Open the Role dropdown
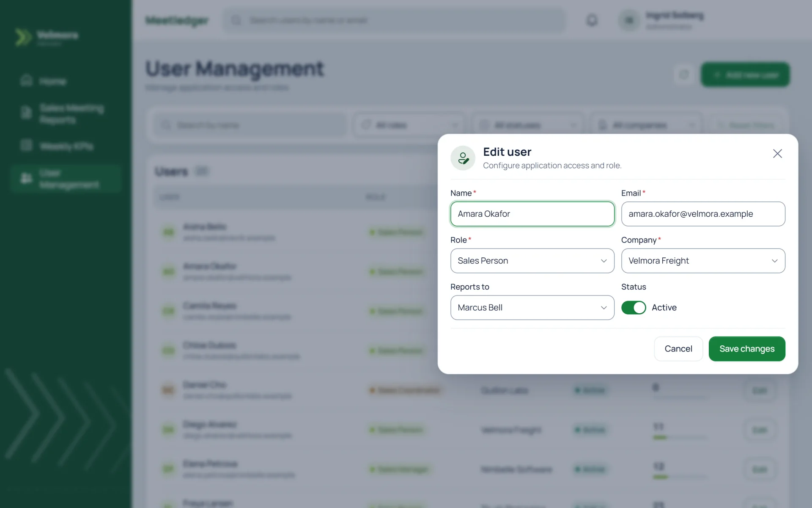The height and width of the screenshot is (508, 812). (532, 261)
